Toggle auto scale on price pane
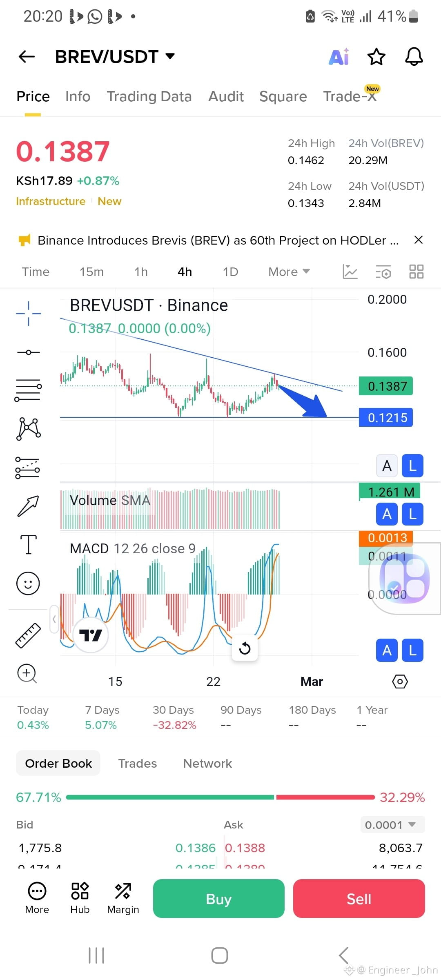The height and width of the screenshot is (980, 441). pos(387,465)
